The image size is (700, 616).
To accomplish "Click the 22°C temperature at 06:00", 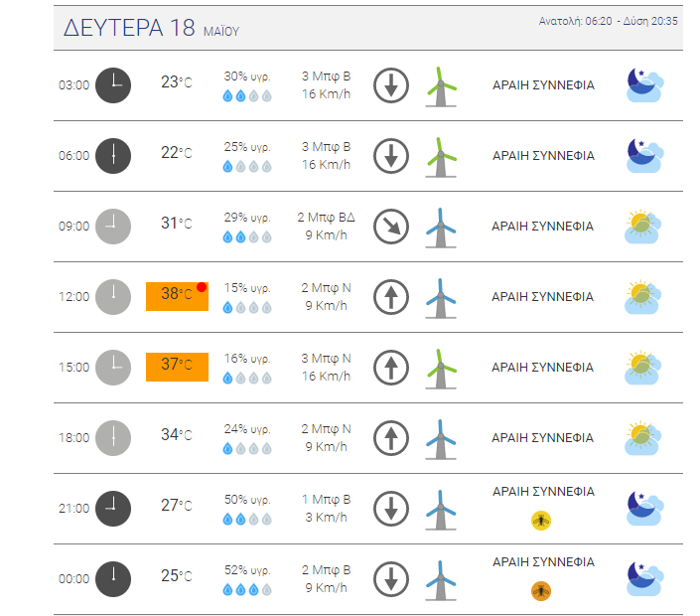I will coord(177,153).
